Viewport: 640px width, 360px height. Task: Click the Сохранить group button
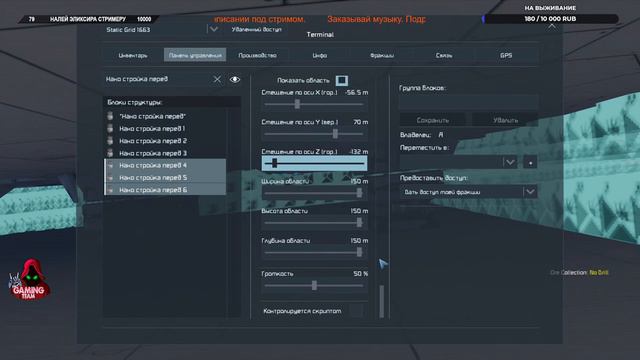point(433,120)
